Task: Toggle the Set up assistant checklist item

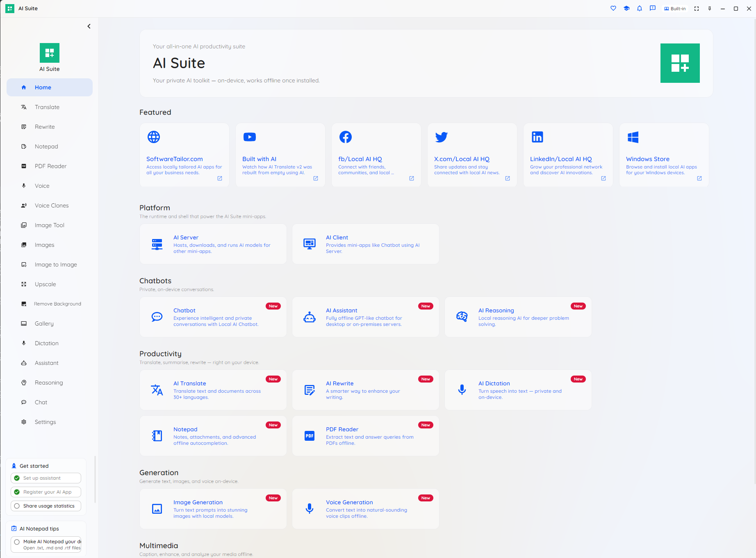Action: point(46,478)
